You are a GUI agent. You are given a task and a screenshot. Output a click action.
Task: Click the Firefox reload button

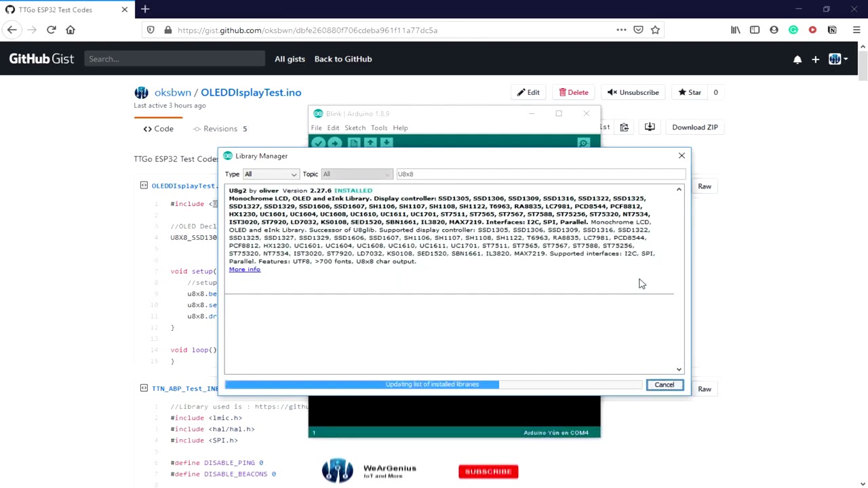(x=51, y=30)
